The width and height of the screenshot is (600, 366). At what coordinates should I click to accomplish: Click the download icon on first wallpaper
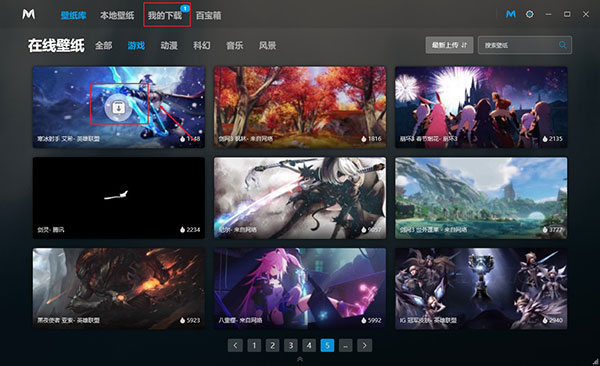click(119, 108)
